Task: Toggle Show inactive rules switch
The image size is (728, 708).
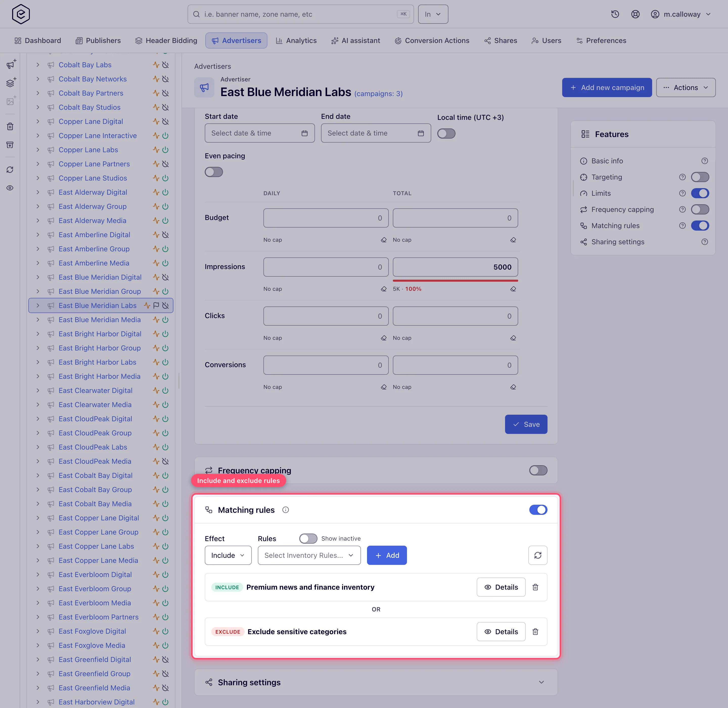Action: (x=308, y=538)
